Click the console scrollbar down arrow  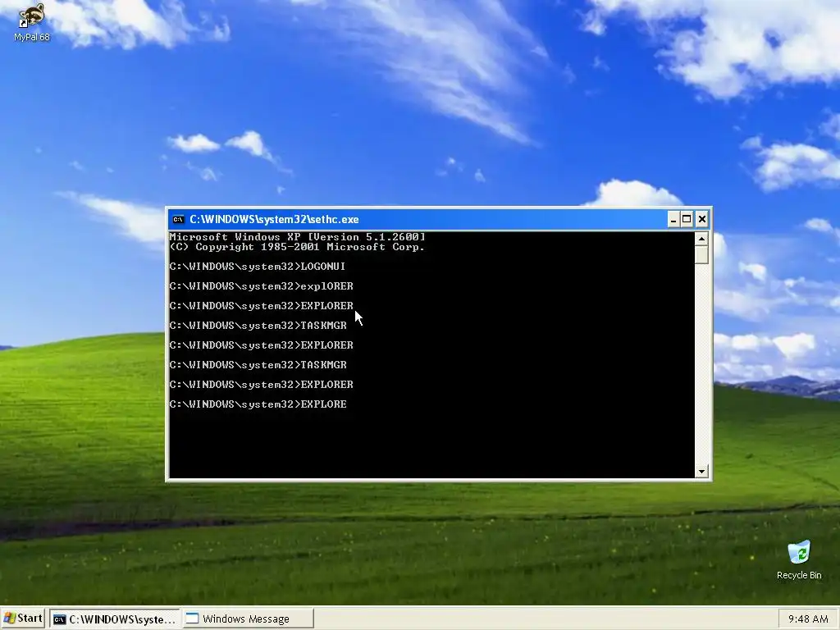[701, 472]
